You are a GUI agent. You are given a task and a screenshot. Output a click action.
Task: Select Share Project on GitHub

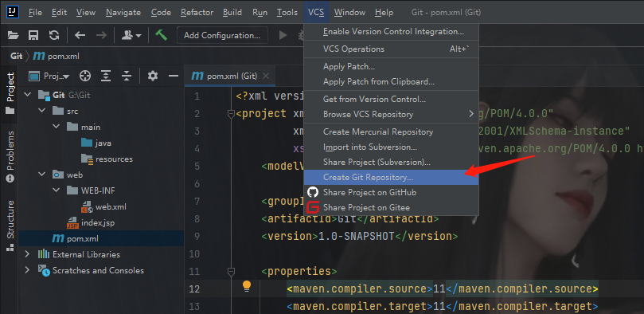[x=391, y=192]
